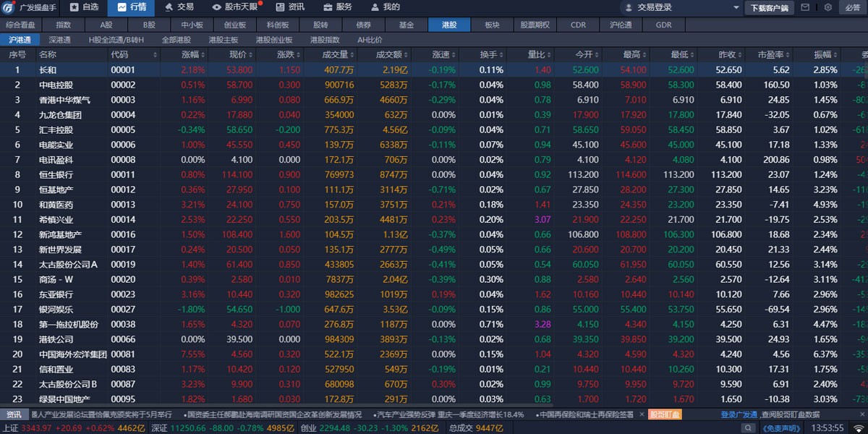The image size is (868, 434).
Task: Select the 汇丰控股 stock row
Action: pos(434,130)
